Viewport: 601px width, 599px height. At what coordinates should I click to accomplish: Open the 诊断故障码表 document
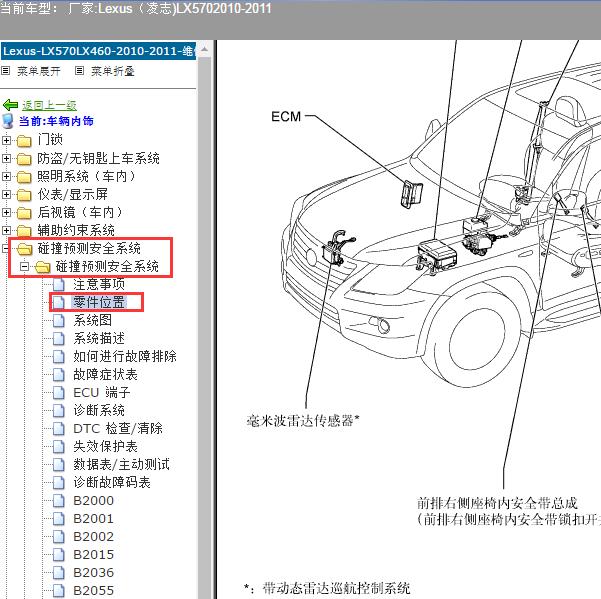pyautogui.click(x=112, y=482)
